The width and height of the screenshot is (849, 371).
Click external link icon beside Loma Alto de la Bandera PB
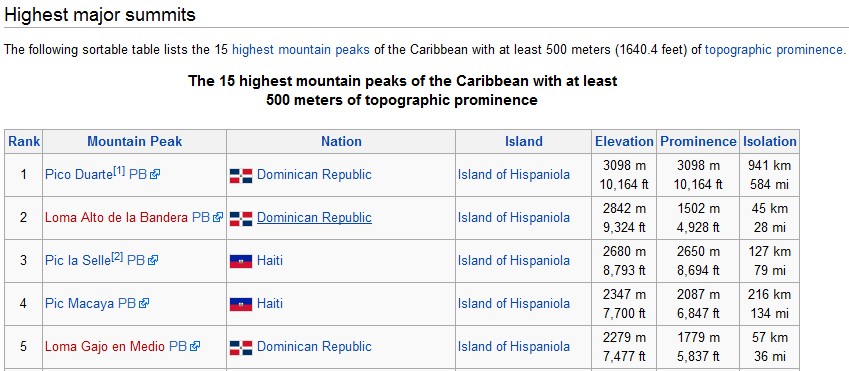[218, 218]
